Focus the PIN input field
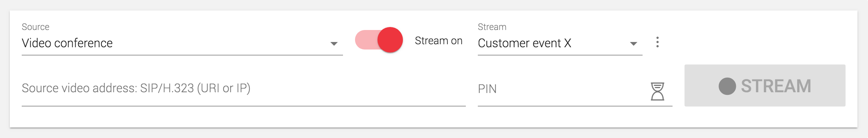This screenshot has height=138, width=868. [562, 89]
